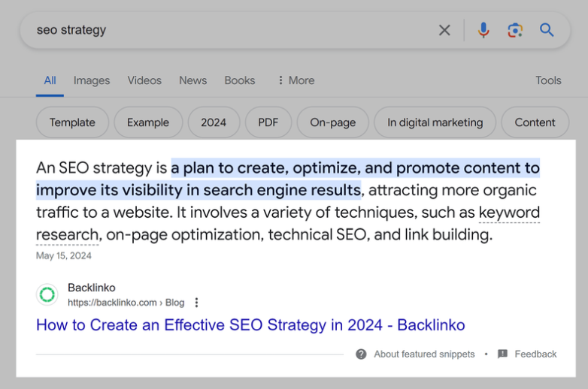Choose the In digital marketing chip

435,122
